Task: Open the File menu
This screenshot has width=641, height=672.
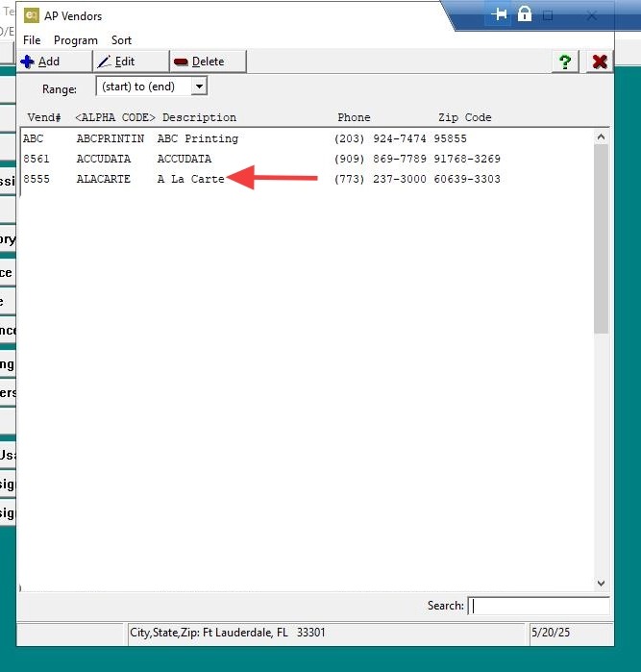Action: 32,40
